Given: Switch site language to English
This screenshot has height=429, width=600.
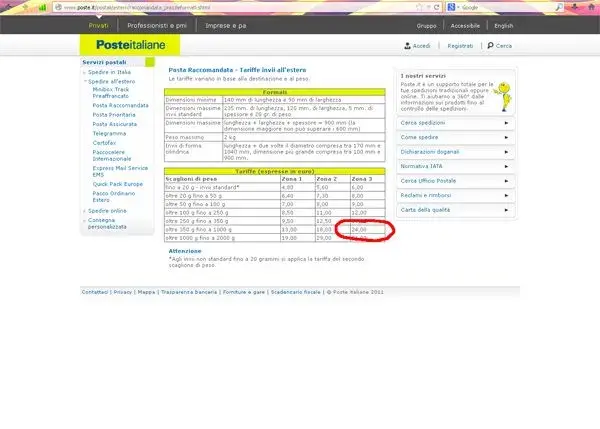Looking at the screenshot, I should [504, 26].
